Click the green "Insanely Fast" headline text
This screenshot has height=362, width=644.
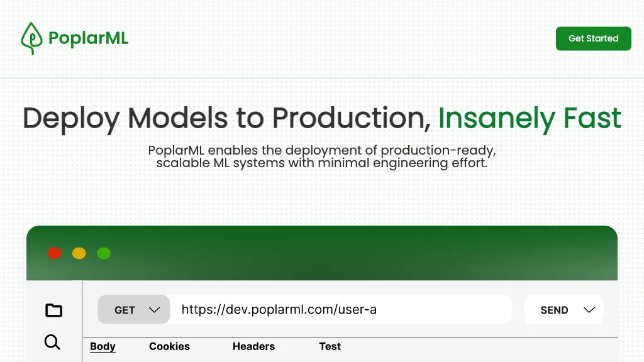[x=530, y=118]
